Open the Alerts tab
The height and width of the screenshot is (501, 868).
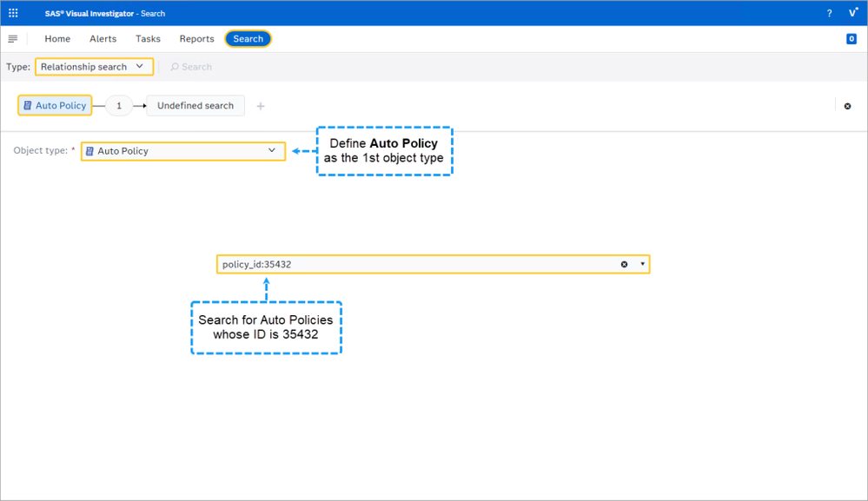pyautogui.click(x=103, y=39)
